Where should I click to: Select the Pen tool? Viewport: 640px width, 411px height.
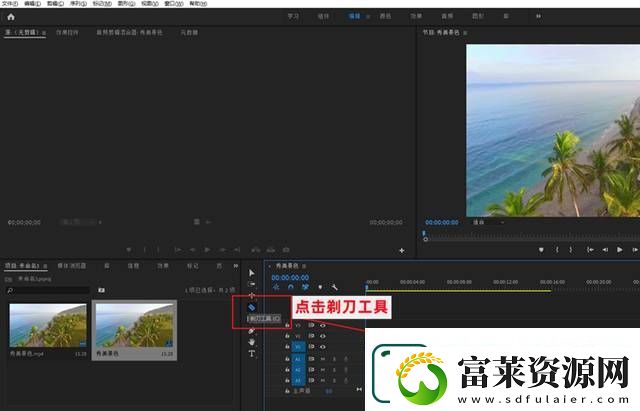pyautogui.click(x=251, y=331)
